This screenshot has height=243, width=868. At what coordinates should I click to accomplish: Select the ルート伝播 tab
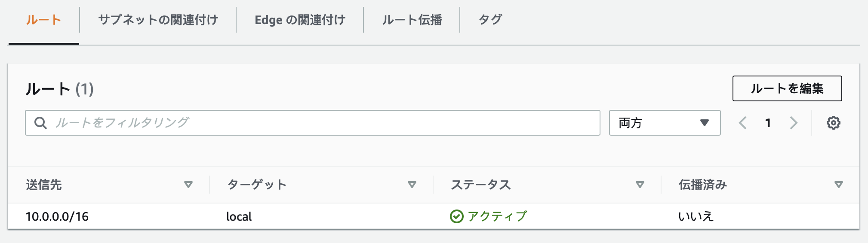point(412,20)
